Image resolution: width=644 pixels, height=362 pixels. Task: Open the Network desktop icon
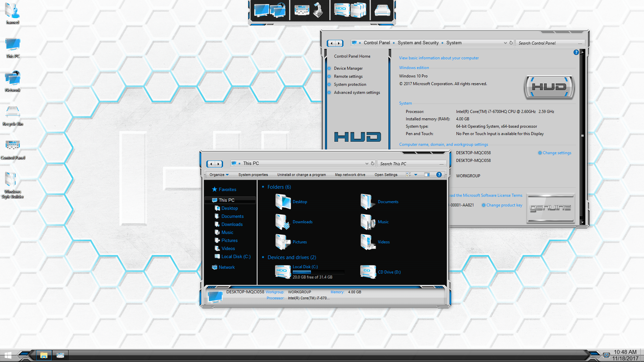coord(13,81)
